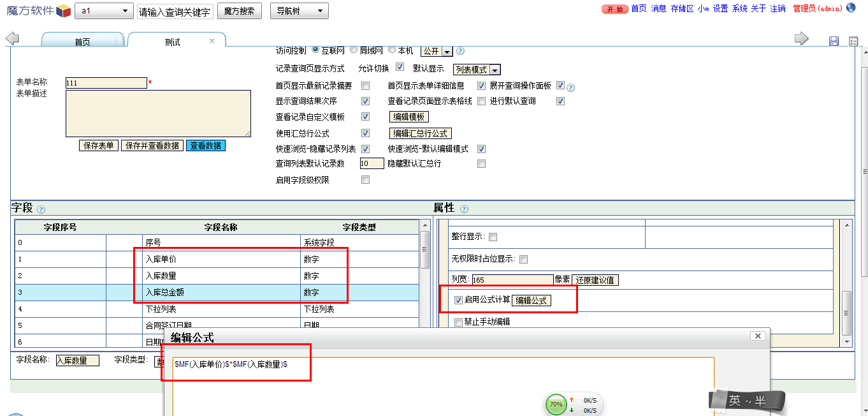
Task: Close the 编辑公式 dialog
Action: point(757,336)
